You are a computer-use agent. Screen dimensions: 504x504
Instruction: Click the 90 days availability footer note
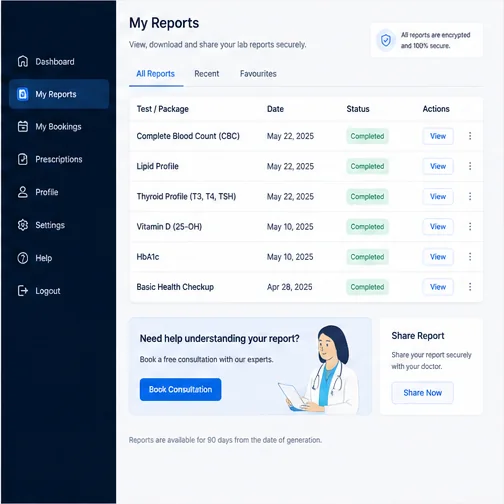coord(225,440)
